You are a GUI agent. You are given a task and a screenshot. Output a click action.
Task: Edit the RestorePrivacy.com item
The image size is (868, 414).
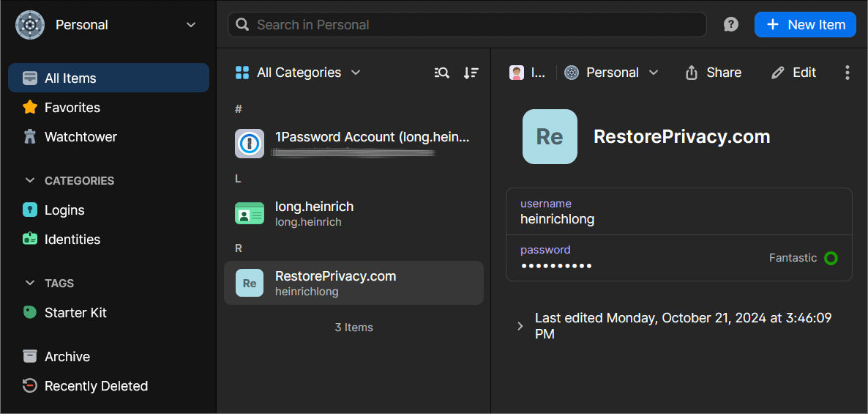coord(793,73)
